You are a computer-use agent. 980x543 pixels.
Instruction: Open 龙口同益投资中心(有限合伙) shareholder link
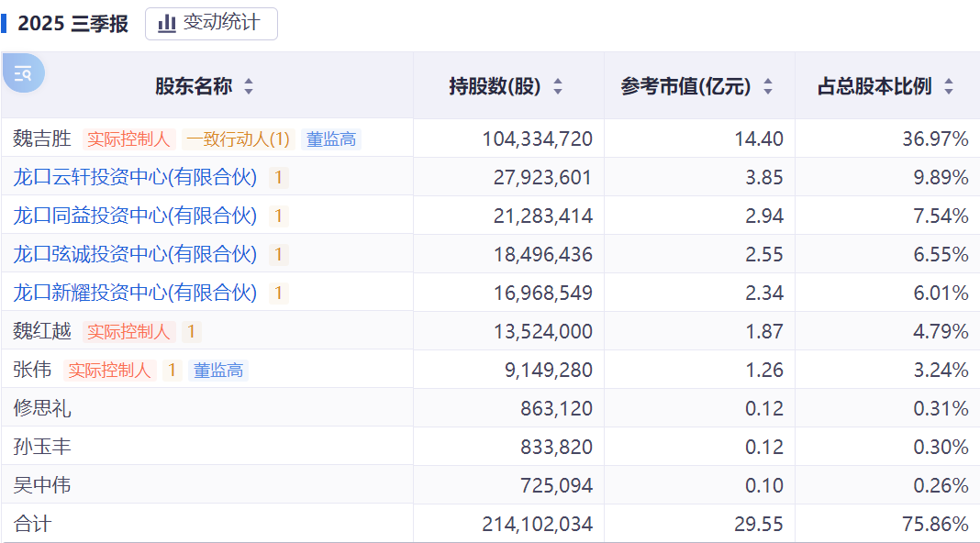(135, 216)
